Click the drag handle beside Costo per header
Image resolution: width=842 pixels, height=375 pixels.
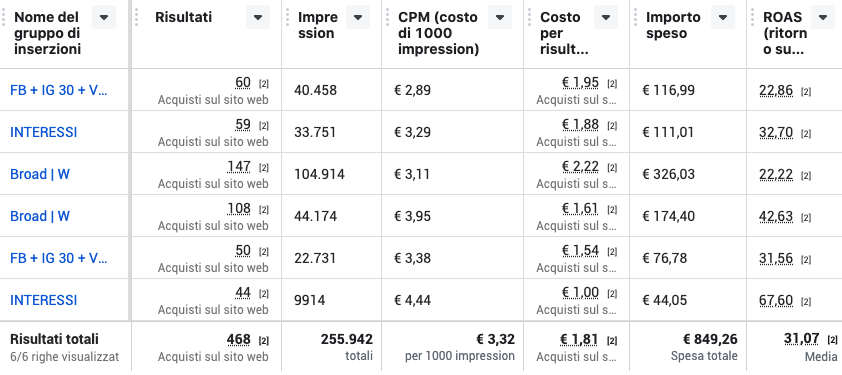(x=529, y=17)
